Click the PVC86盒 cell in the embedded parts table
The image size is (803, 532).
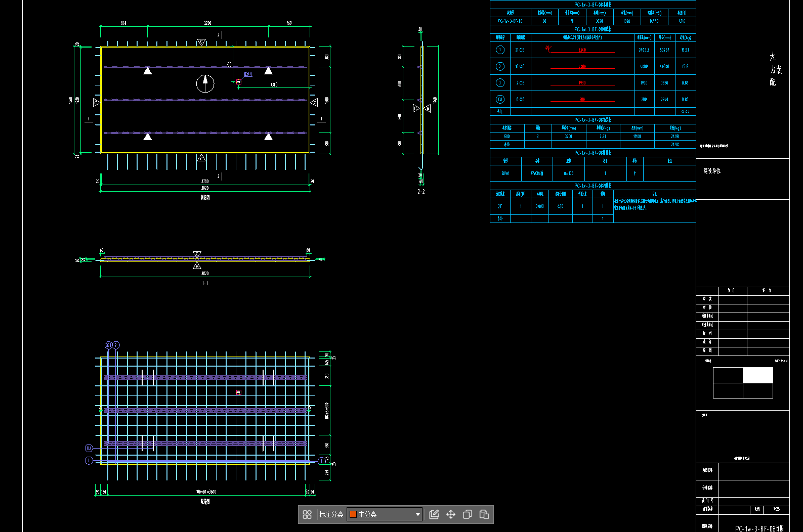tap(537, 173)
